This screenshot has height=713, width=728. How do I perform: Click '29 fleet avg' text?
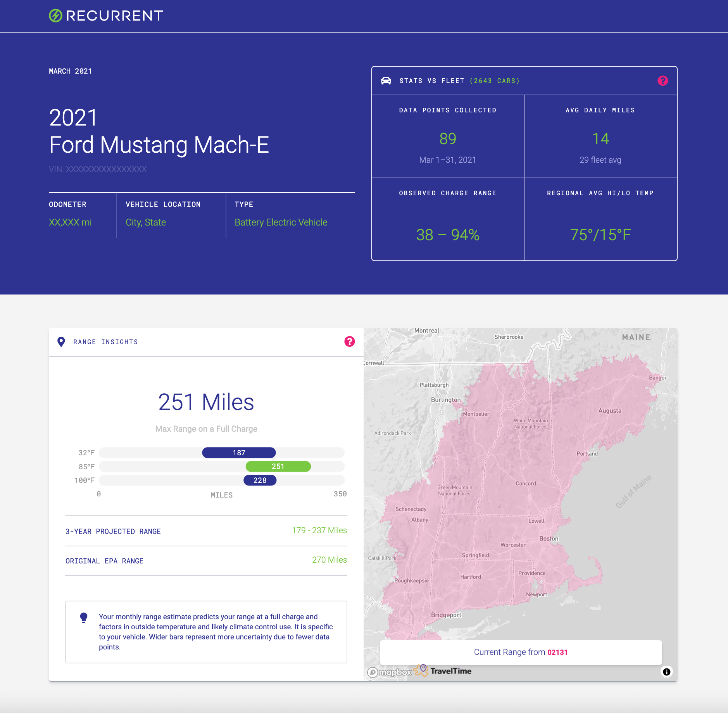pos(600,160)
